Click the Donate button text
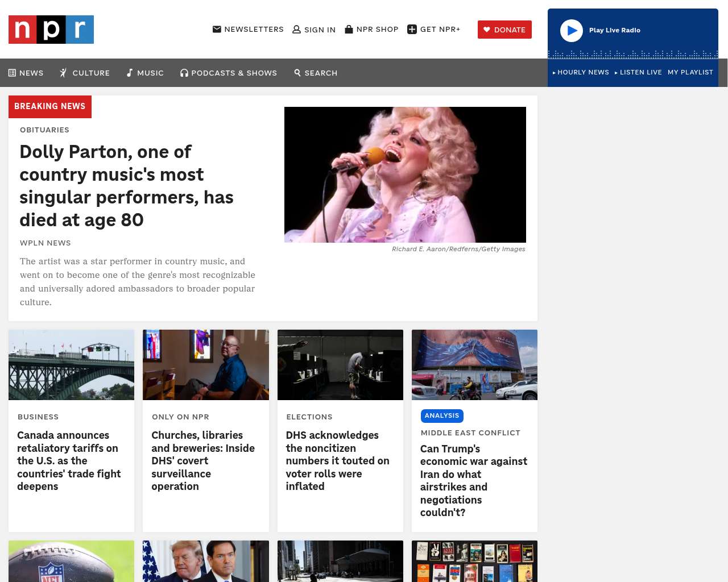Screen dimensions: 728x582 coord(510,30)
